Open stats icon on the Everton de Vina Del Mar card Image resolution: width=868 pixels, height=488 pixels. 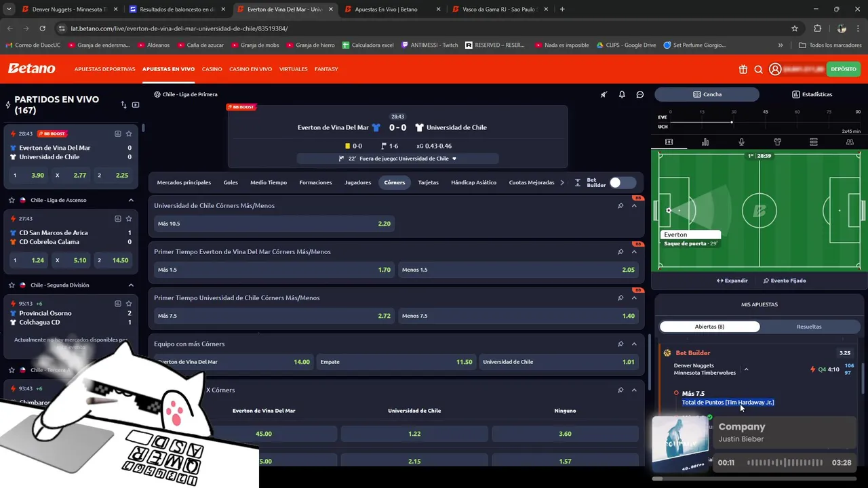point(118,134)
